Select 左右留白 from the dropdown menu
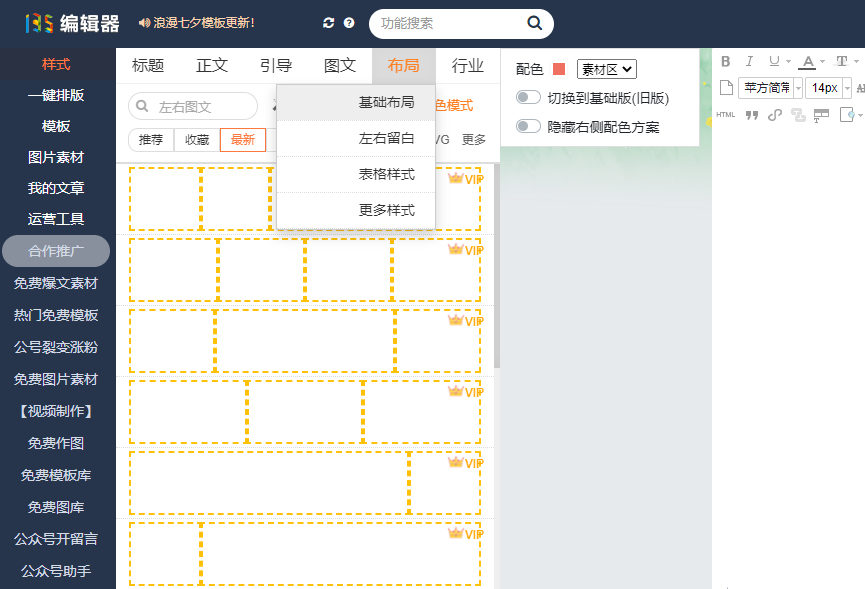This screenshot has height=589, width=865. [356, 138]
